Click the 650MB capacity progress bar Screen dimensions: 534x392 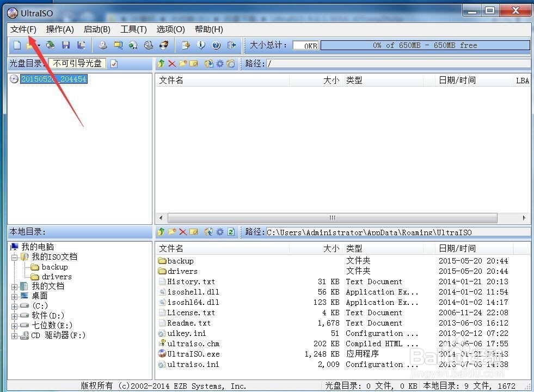(x=425, y=45)
